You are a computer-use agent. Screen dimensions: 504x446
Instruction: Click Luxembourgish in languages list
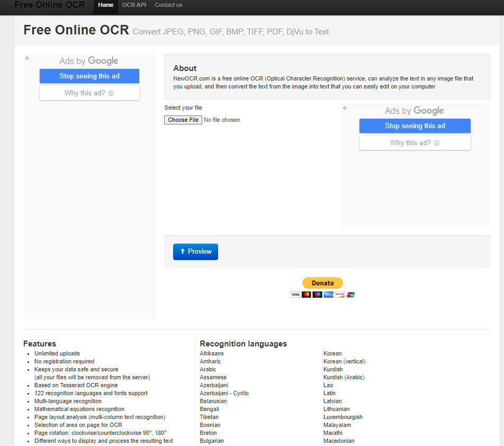[343, 417]
